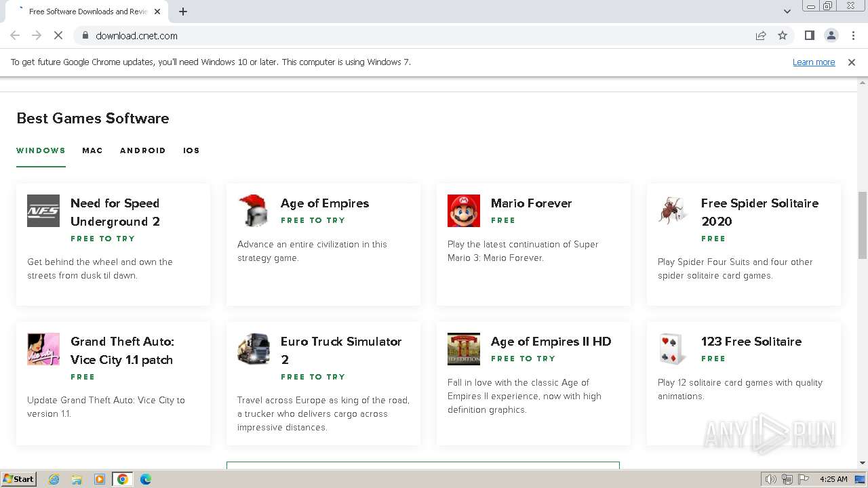Open the Chrome three-dot menu
Viewport: 868px width, 488px height.
pyautogui.click(x=852, y=35)
